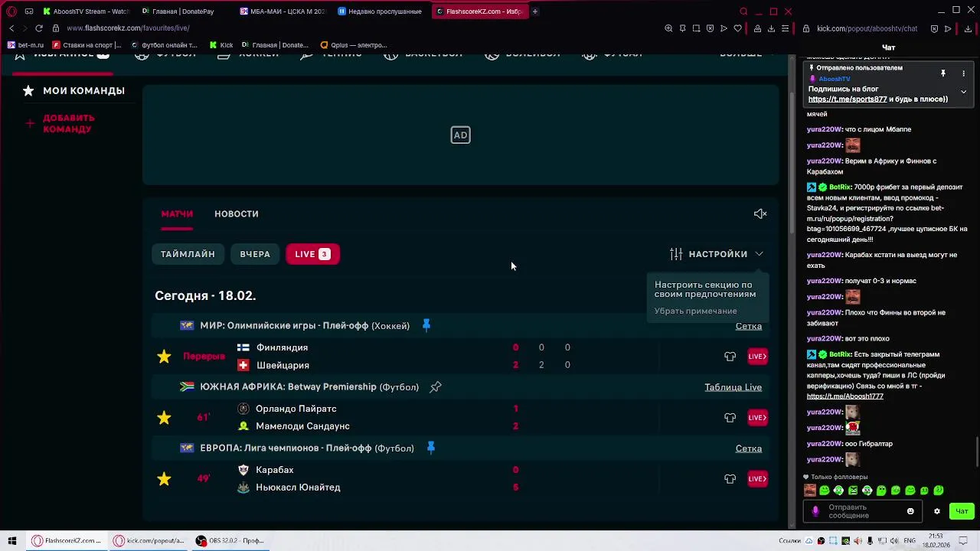Select the LIVE 3 filter
The width and height of the screenshot is (980, 551).
312,254
